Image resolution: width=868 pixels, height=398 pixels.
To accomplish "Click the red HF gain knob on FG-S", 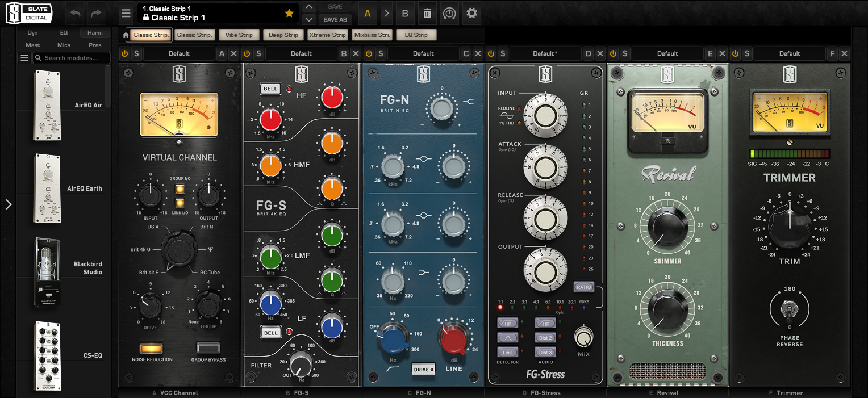I will [x=331, y=97].
